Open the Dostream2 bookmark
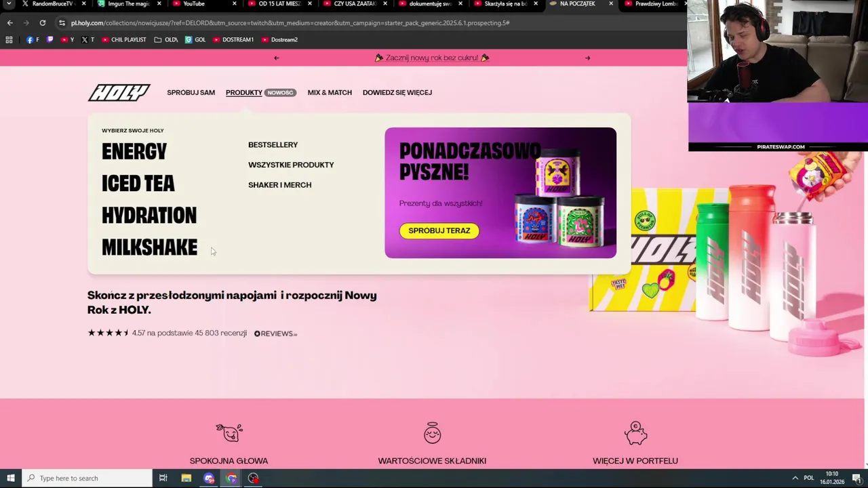This screenshot has width=868, height=488. coord(279,39)
